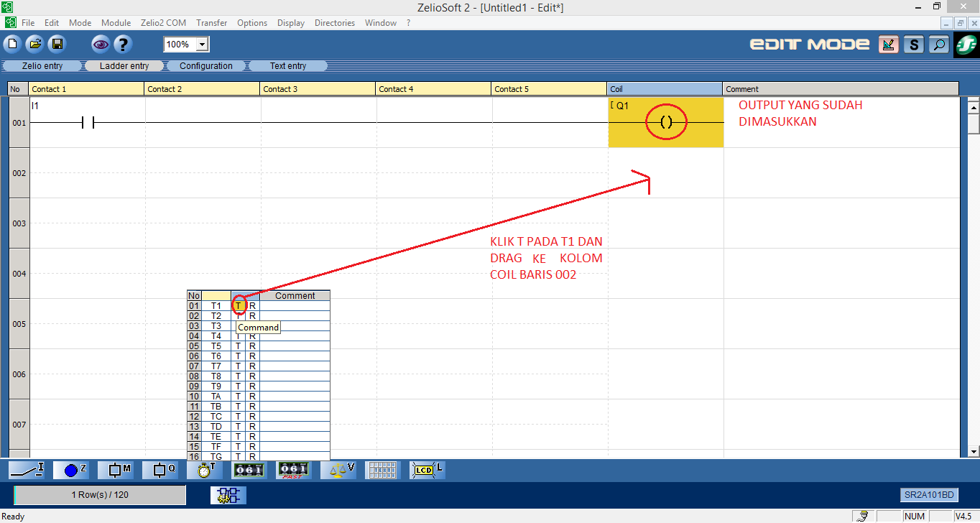Click the row number 002 header
The image size is (980, 523).
tap(19, 173)
